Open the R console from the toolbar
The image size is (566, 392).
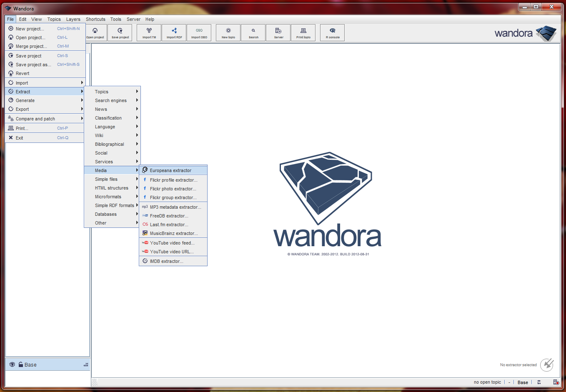(x=333, y=32)
